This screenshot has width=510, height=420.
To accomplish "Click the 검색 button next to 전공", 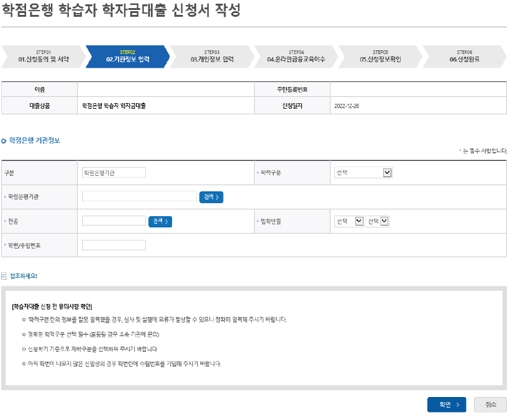I will [x=160, y=221].
